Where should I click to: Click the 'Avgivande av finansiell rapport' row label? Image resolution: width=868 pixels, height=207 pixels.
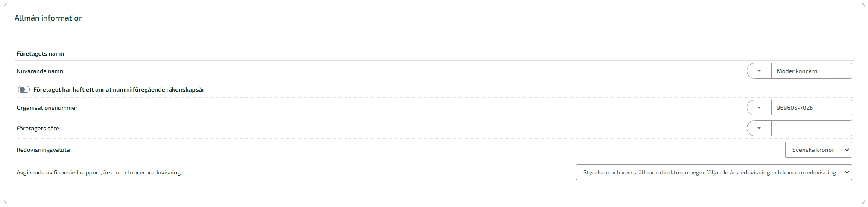point(98,172)
